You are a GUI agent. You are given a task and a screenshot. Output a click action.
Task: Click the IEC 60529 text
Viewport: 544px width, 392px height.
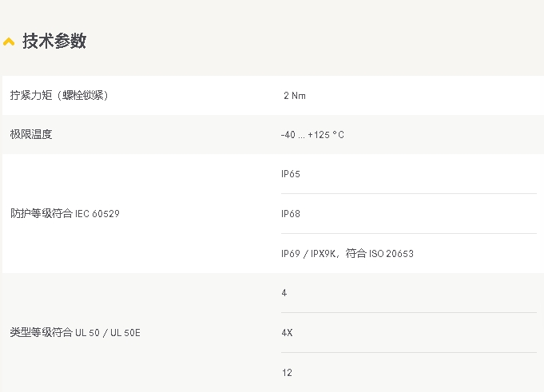tap(97, 213)
